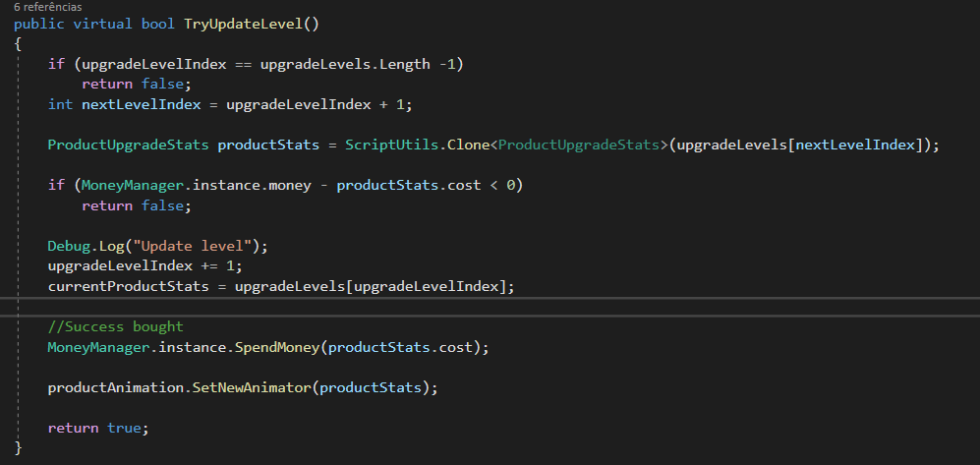Image resolution: width=980 pixels, height=465 pixels.
Task: Click the productStats variable declaration
Action: [268, 145]
